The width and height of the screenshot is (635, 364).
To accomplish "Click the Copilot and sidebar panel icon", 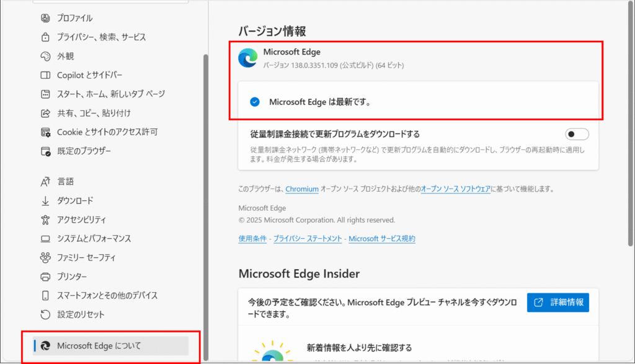I will [45, 75].
